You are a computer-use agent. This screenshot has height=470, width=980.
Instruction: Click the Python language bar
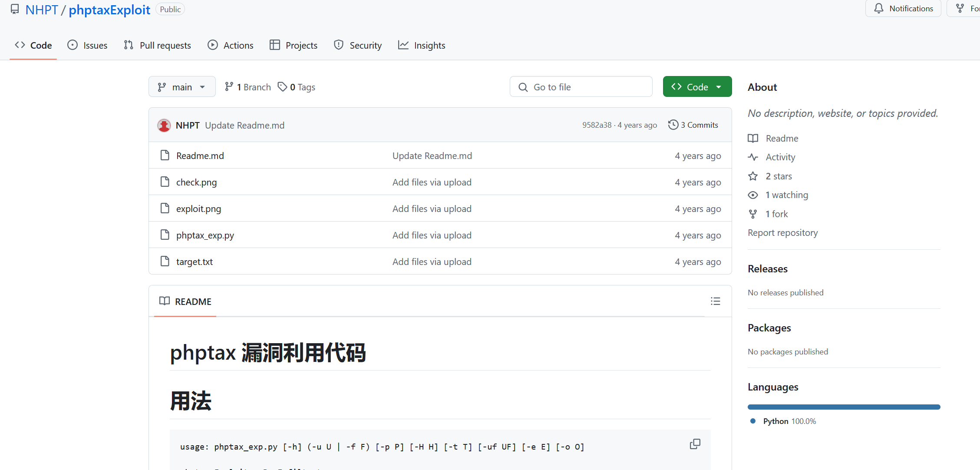[843, 407]
